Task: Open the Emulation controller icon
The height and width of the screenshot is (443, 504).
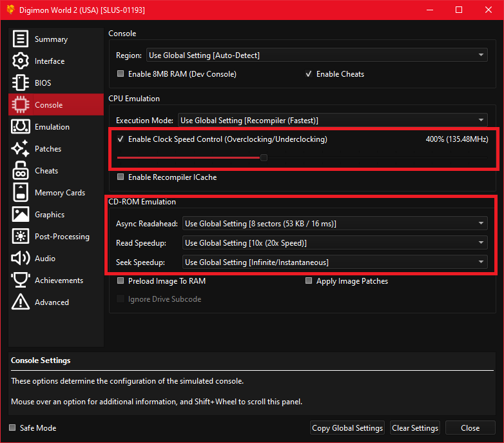Action: tap(21, 126)
